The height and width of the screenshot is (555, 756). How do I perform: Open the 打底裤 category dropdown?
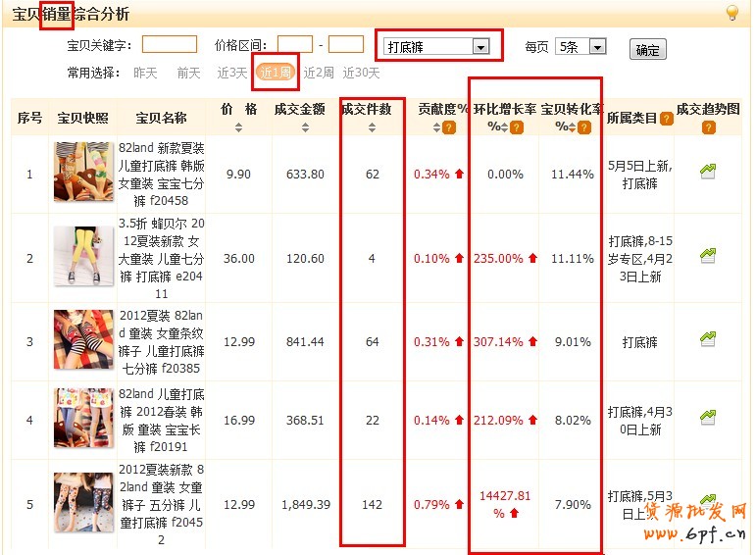tap(480, 46)
